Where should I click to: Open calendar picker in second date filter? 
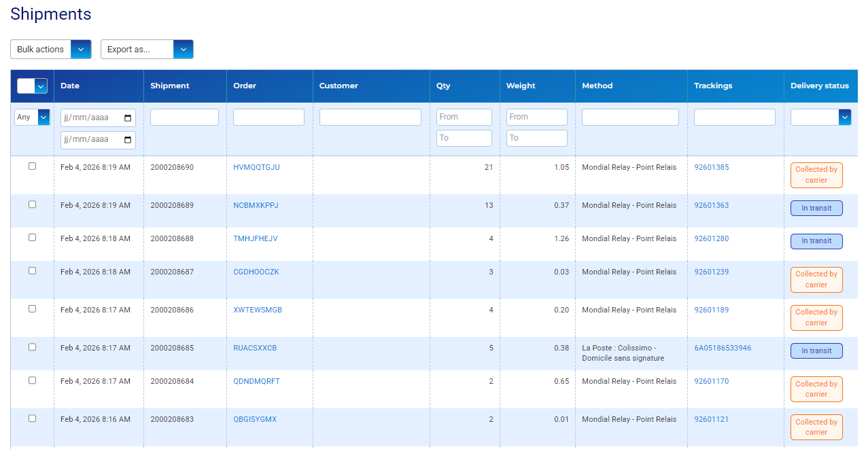point(128,140)
